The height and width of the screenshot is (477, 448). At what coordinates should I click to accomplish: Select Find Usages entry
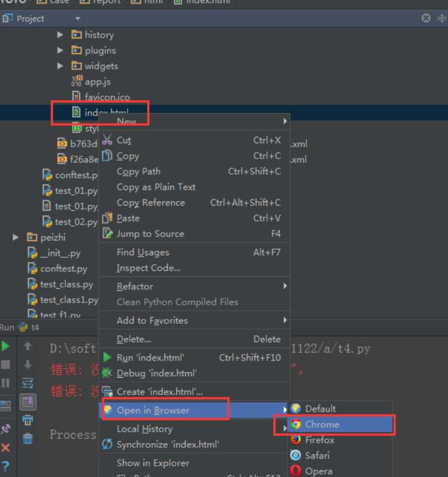coord(195,252)
